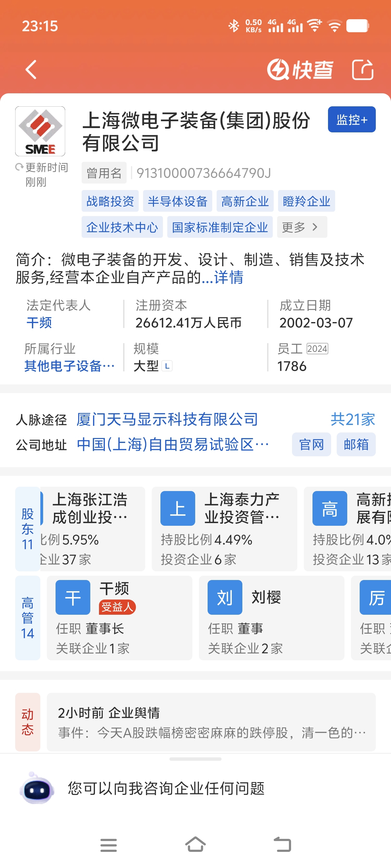Tap the L scale badge next to 大型
The image size is (391, 868).
[167, 366]
